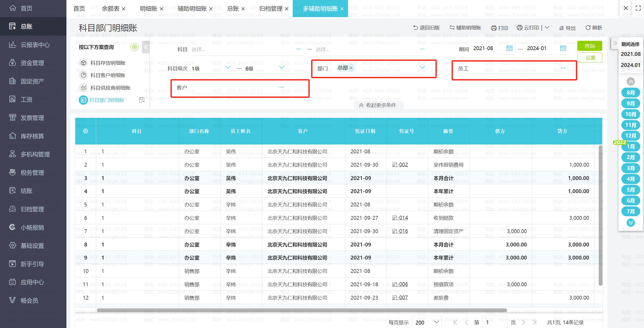Click the 打印 print icon

tap(494, 28)
